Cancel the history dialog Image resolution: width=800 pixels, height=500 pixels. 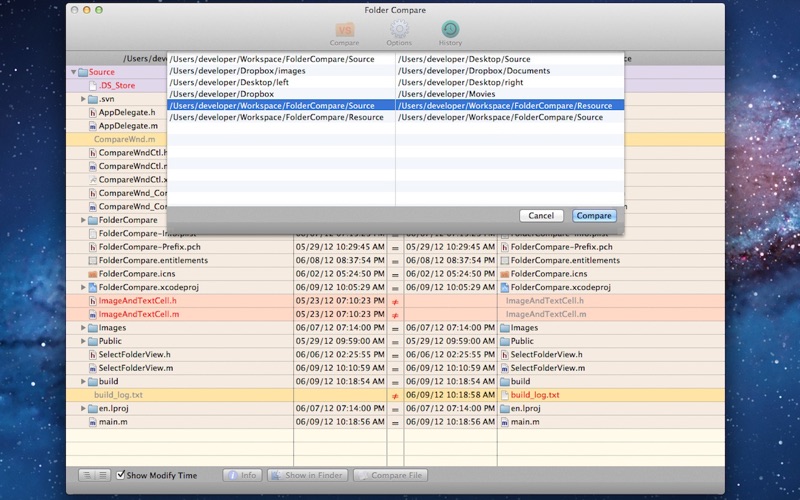[x=541, y=216]
